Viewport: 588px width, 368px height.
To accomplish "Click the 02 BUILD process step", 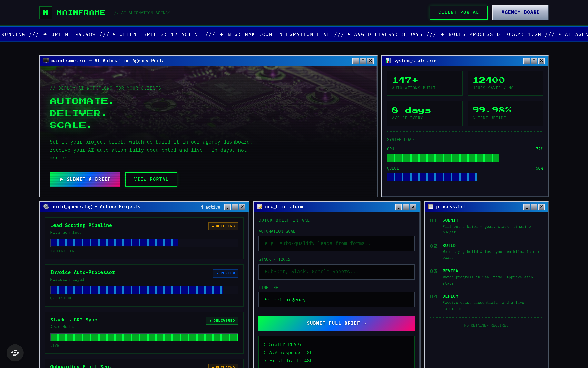I will pos(486,251).
